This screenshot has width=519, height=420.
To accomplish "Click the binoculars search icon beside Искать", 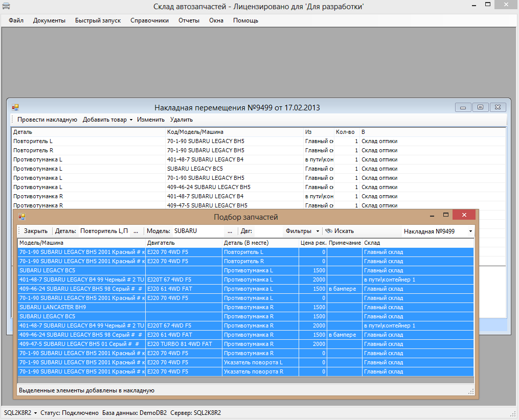I will point(329,231).
